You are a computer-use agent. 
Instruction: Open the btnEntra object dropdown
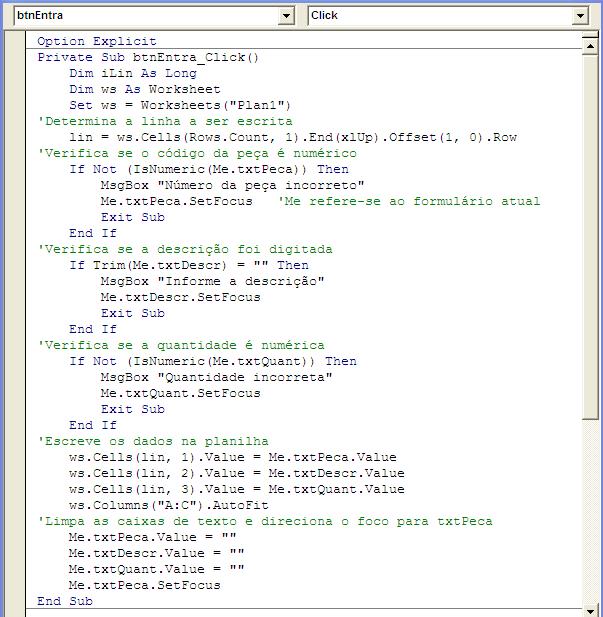coord(286,16)
